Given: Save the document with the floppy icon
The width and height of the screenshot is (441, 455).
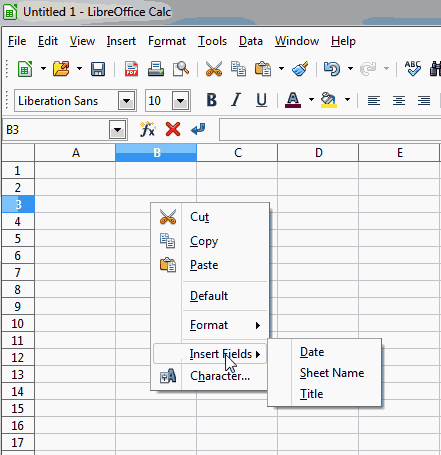Looking at the screenshot, I should 98,69.
